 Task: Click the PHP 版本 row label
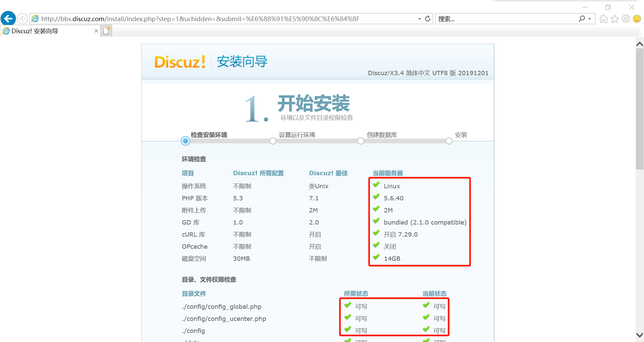point(195,198)
